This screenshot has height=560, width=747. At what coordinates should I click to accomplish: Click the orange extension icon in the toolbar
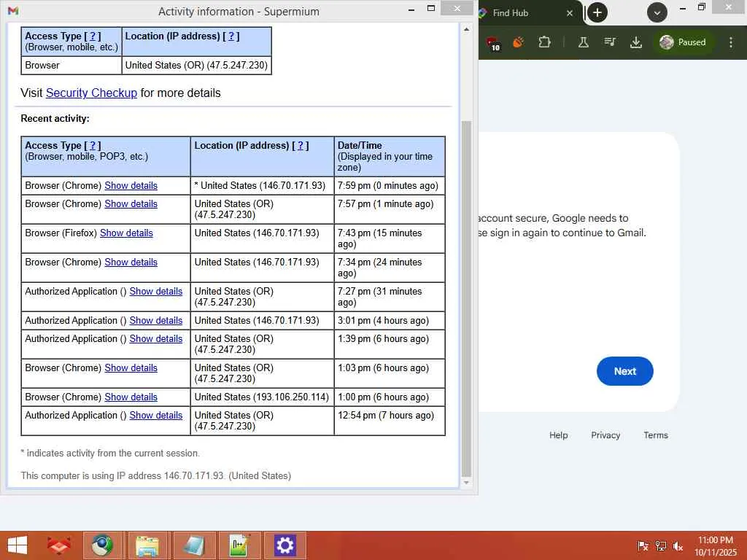519,42
